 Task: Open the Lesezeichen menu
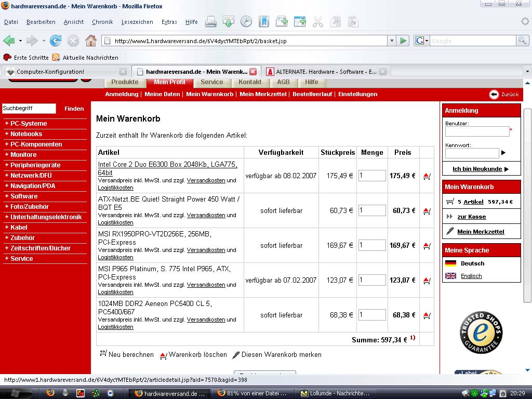coord(137,22)
